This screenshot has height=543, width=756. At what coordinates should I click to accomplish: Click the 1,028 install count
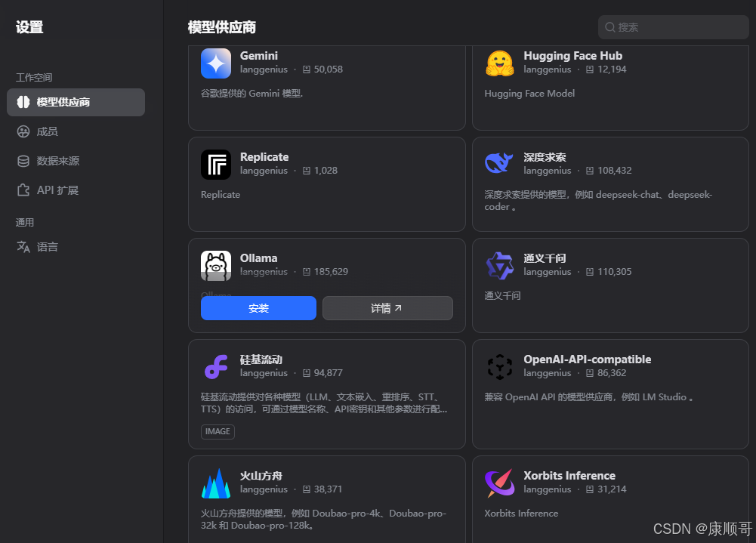[x=326, y=171]
